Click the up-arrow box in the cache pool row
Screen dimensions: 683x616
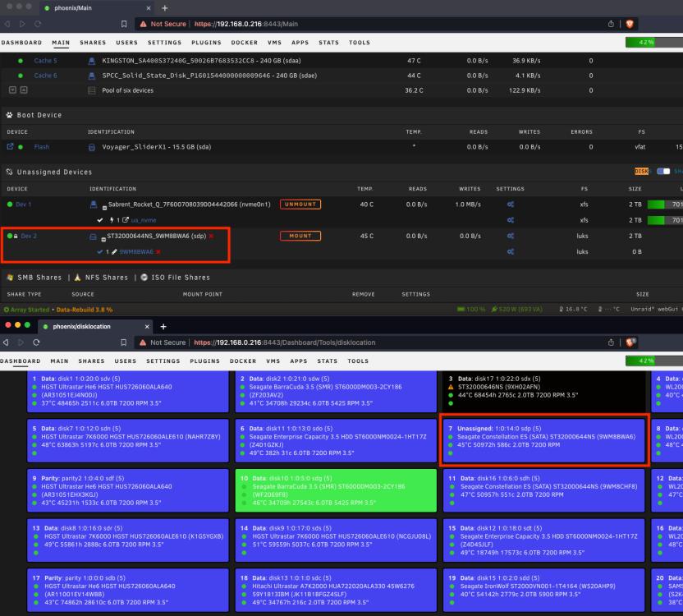click(24, 90)
